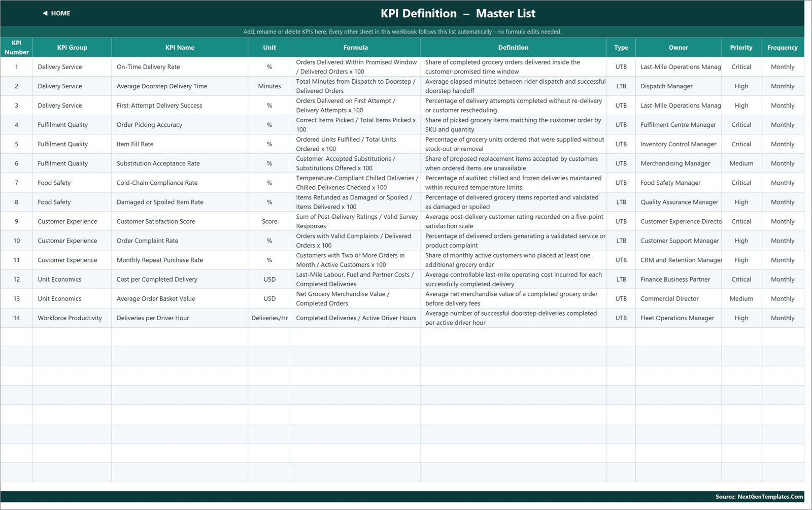812x510 pixels.
Task: Select KPI number 9 cell
Action: (16, 221)
